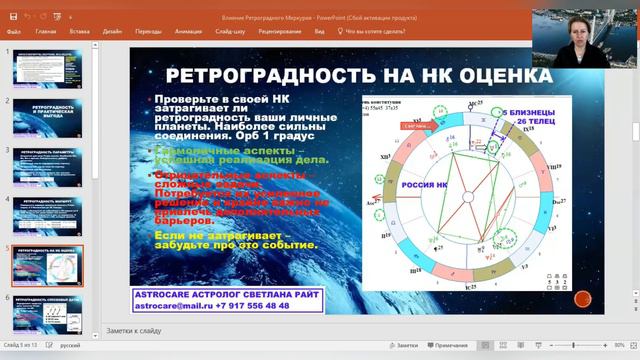Switch to the Дизайн ribbon tab
The height and width of the screenshot is (360, 640).
pos(112,31)
